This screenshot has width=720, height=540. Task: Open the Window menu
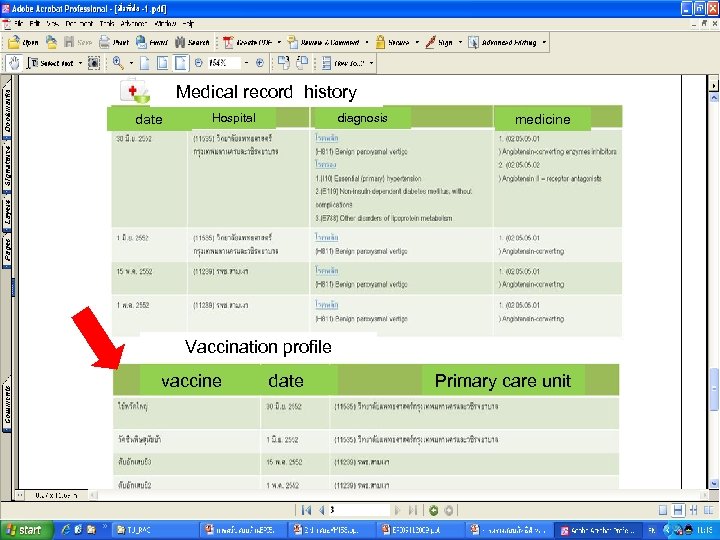pos(165,23)
